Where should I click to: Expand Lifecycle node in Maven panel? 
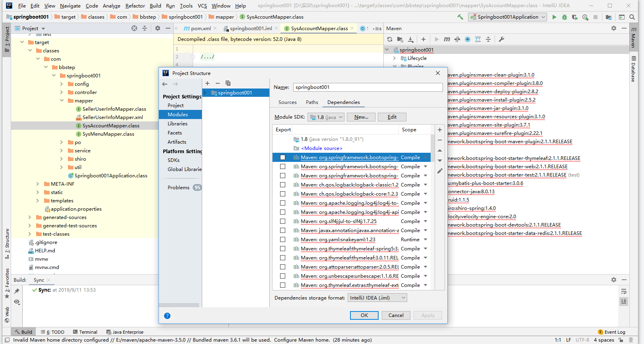pyautogui.click(x=395, y=58)
